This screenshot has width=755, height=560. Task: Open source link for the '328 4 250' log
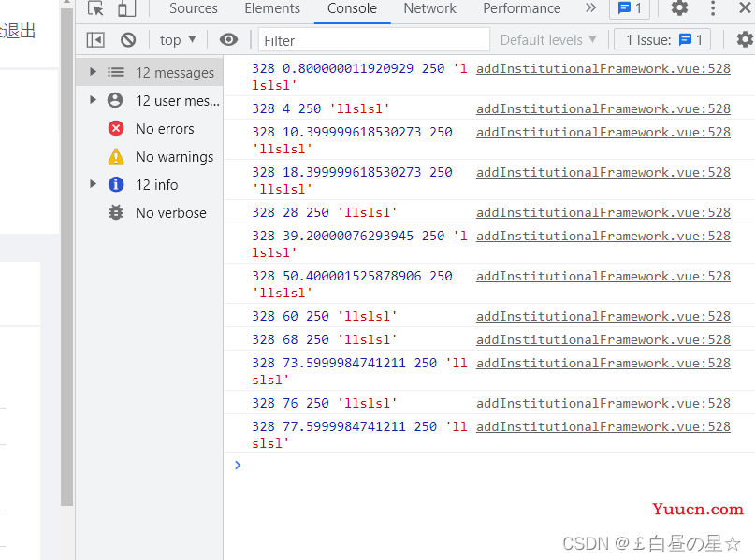[603, 108]
